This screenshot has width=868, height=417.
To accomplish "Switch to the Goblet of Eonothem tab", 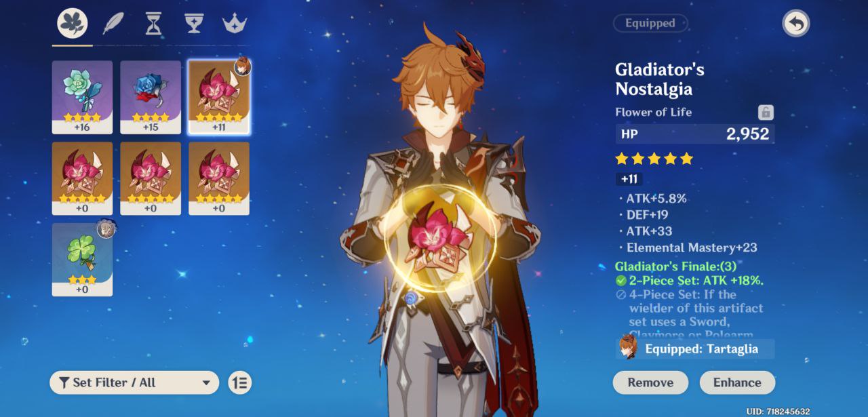I will pos(194,23).
